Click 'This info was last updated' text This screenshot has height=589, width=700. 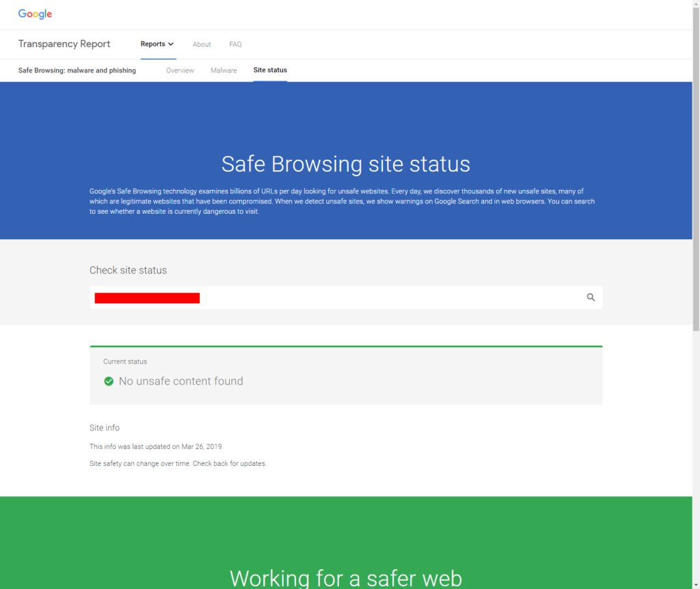[x=157, y=446]
